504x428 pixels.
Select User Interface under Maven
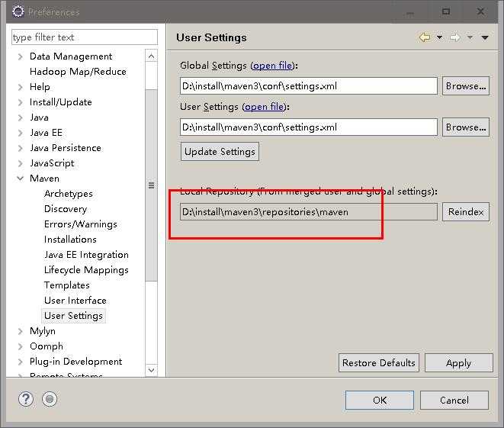pyautogui.click(x=75, y=301)
